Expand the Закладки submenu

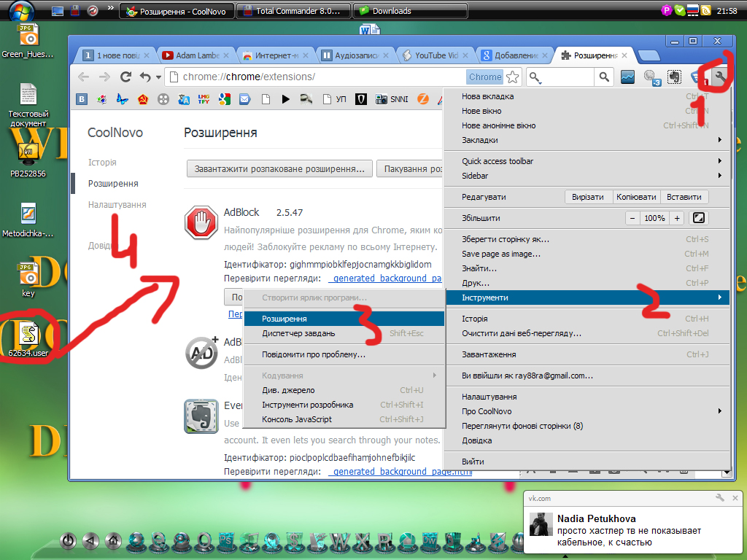tap(587, 140)
